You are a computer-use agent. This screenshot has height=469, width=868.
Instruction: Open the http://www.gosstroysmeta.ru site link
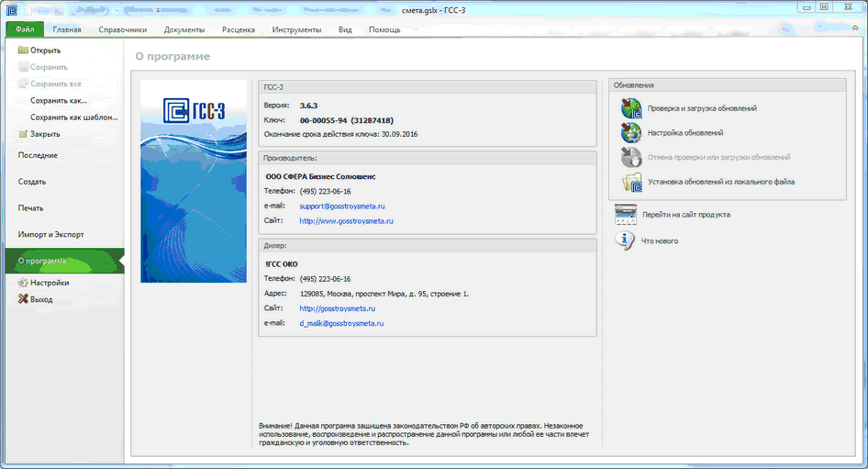click(x=347, y=221)
